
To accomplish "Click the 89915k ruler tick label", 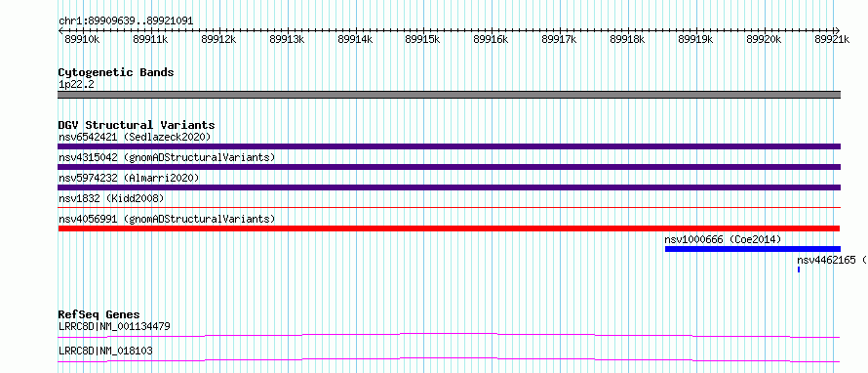I will [423, 39].
